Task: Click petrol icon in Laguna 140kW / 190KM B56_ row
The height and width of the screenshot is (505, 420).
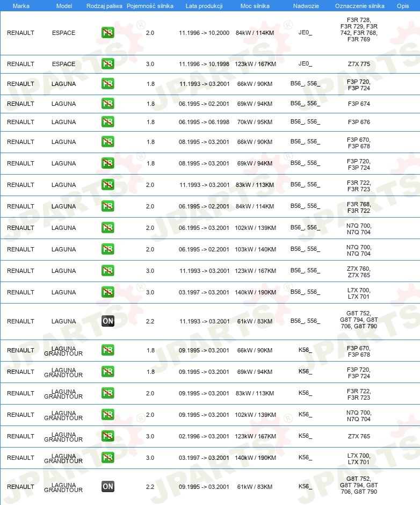Action: pos(107,292)
